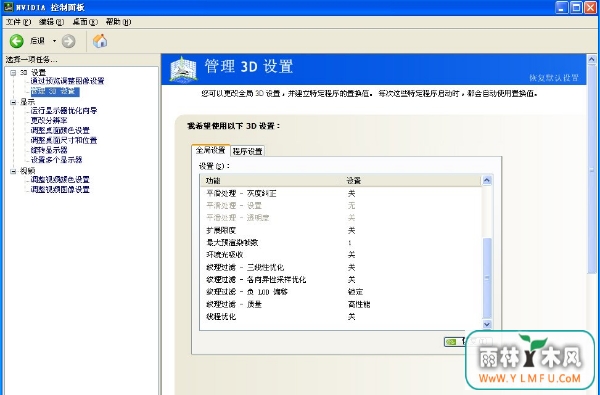Go to the Home page icon
Screen dimensions: 600x395
(100, 41)
